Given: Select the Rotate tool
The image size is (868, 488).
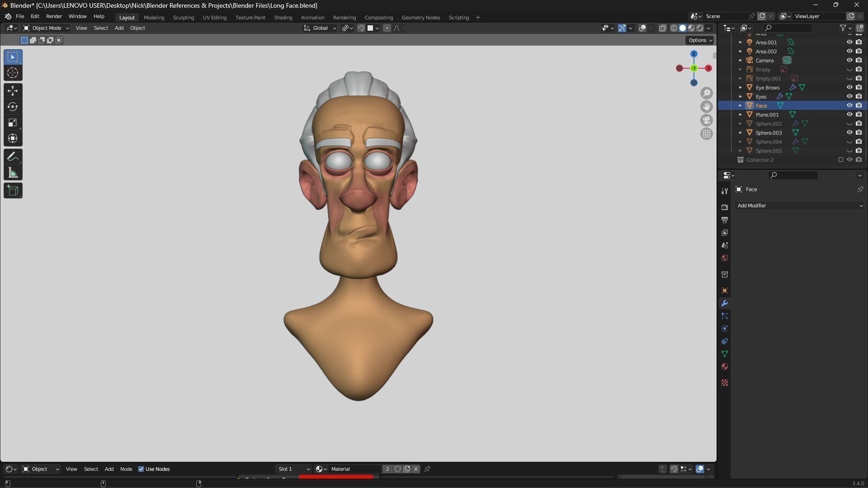Looking at the screenshot, I should coord(13,107).
